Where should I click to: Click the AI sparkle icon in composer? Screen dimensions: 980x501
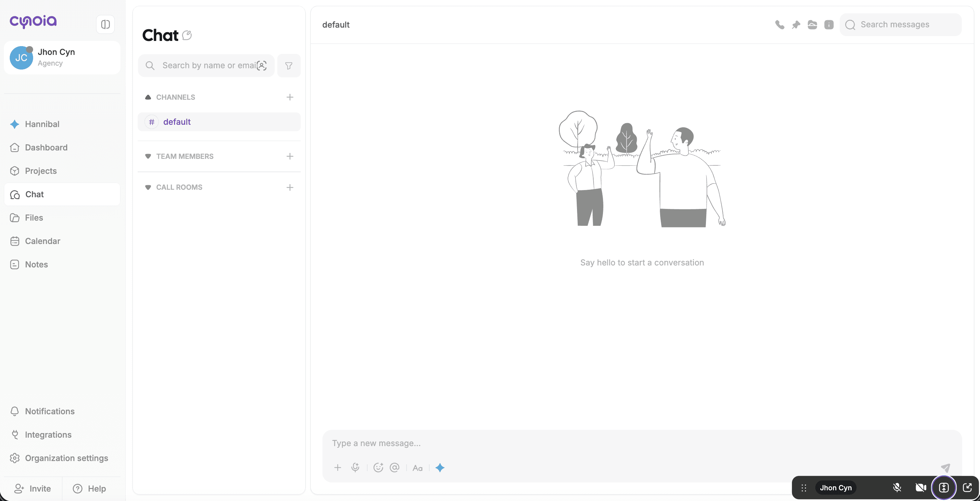click(x=440, y=468)
